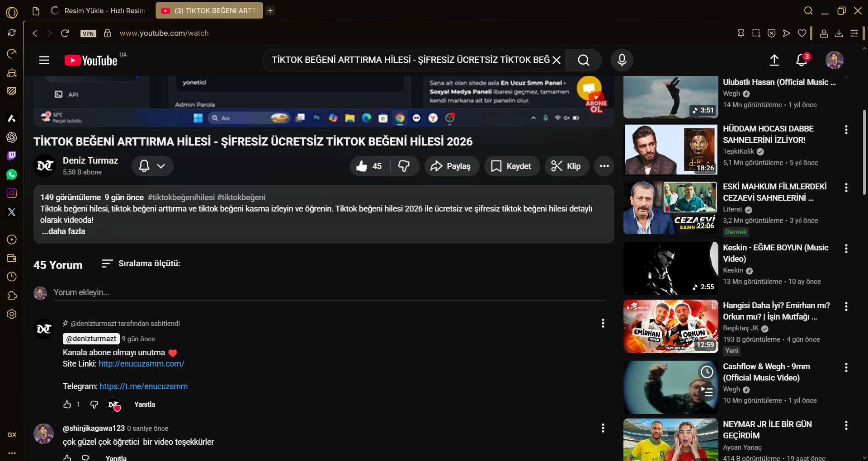
Task: Open the Telegram t.me/enucuzsmm link
Action: (144, 386)
